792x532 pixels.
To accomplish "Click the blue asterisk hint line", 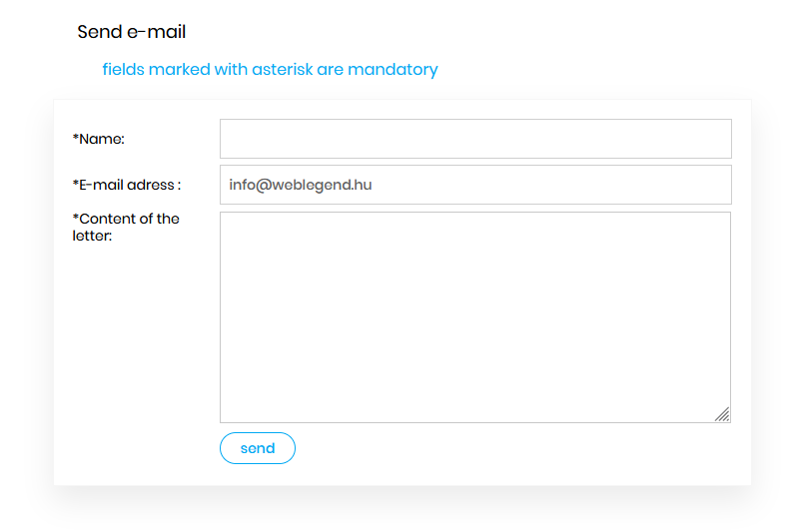I will [270, 70].
